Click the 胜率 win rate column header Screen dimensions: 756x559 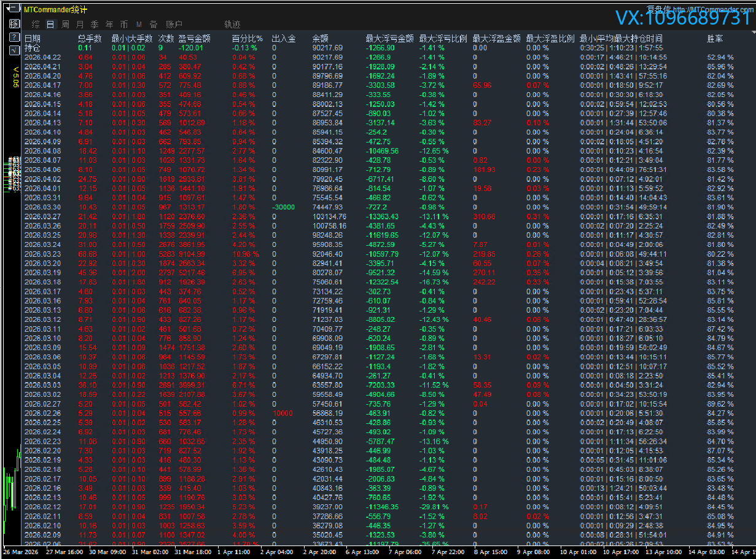tap(715, 39)
